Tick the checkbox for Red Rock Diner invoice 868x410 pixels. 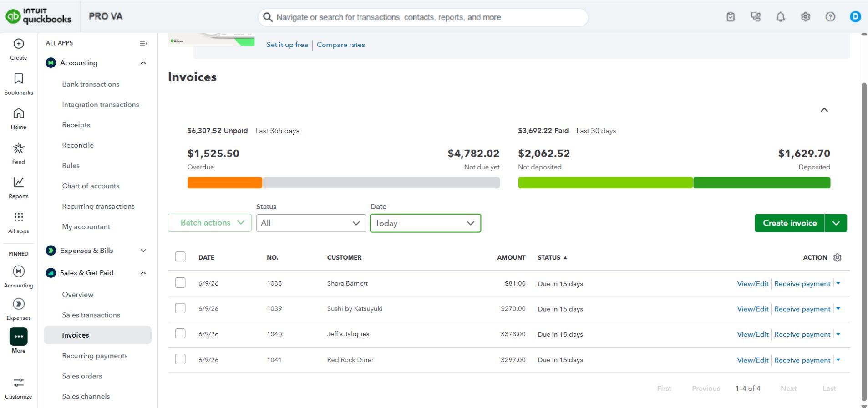pos(180,359)
